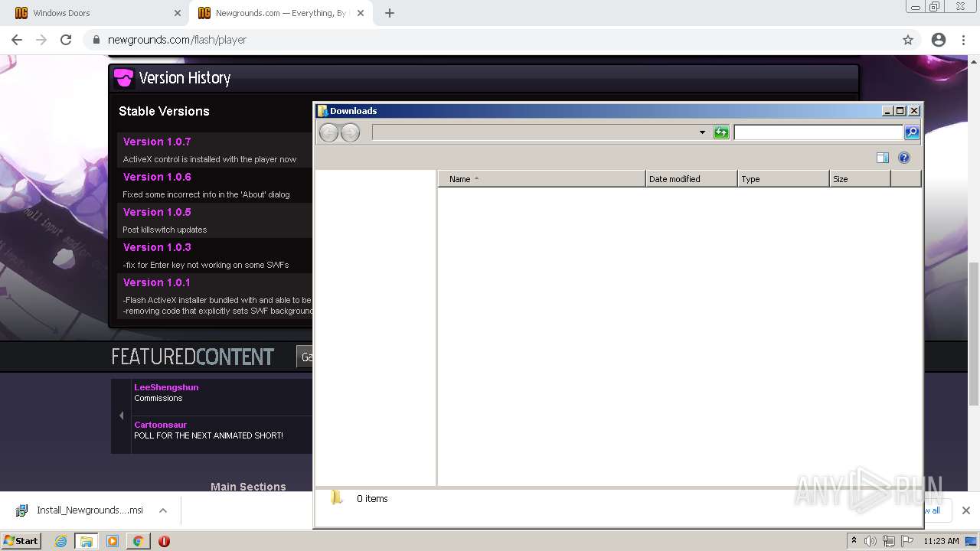Open Windows Explorer taskbar button
This screenshot has height=551, width=980.
click(x=87, y=541)
